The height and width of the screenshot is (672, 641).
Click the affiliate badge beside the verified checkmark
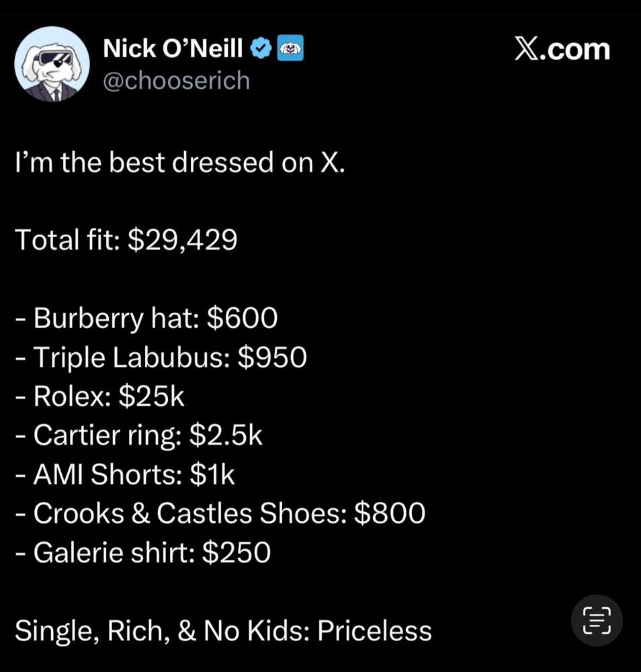tap(291, 48)
